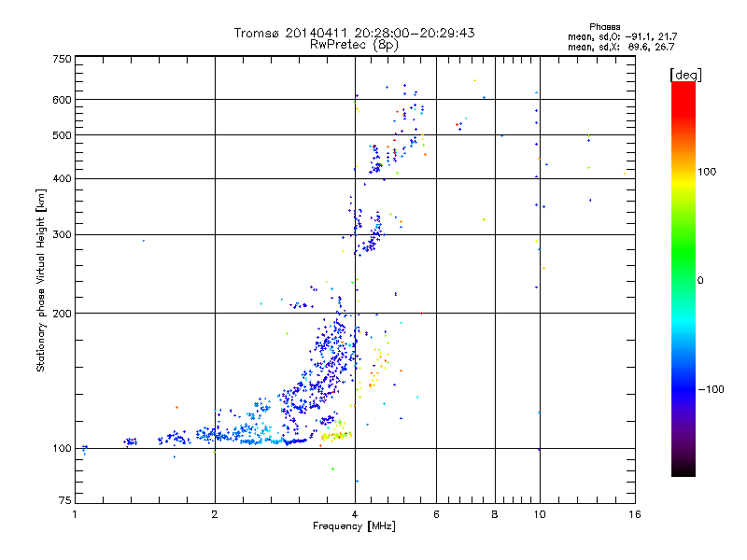Click the '16' frequency tick label
The height and width of the screenshot is (560, 747).
[635, 514]
